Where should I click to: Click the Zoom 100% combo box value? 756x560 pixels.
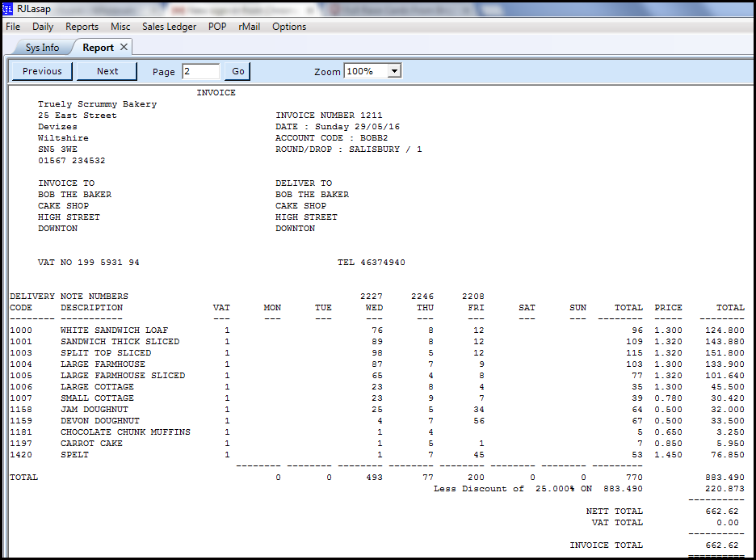point(367,71)
